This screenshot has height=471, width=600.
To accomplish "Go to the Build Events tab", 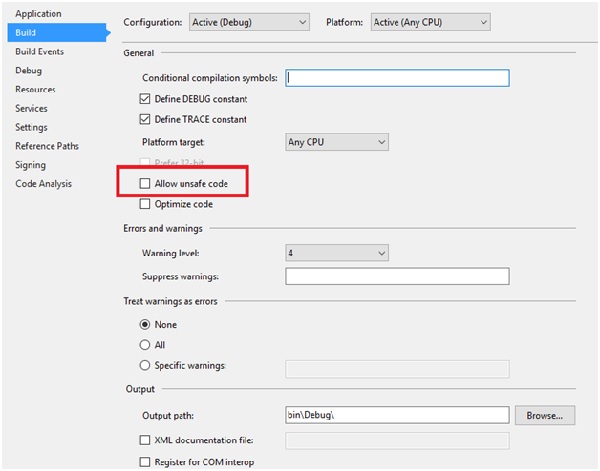I will coord(39,52).
